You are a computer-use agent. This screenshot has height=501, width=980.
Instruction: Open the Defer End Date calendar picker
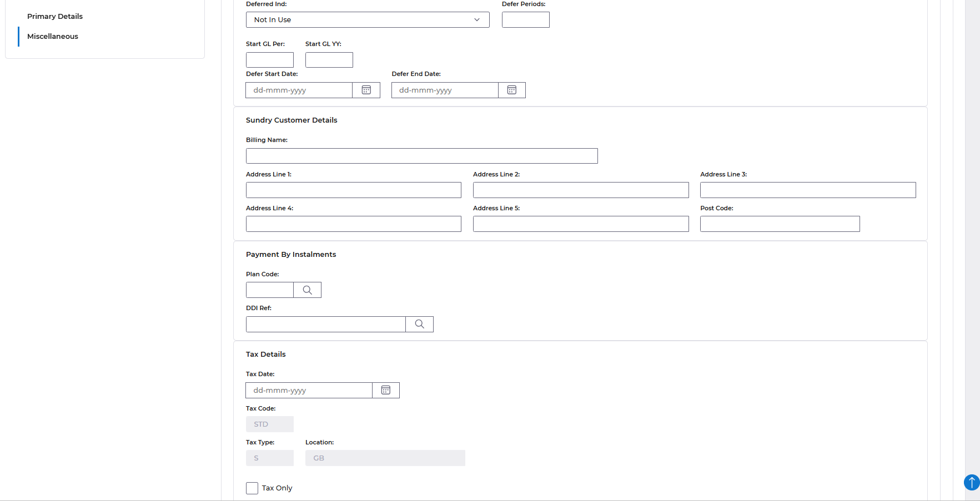coord(512,90)
